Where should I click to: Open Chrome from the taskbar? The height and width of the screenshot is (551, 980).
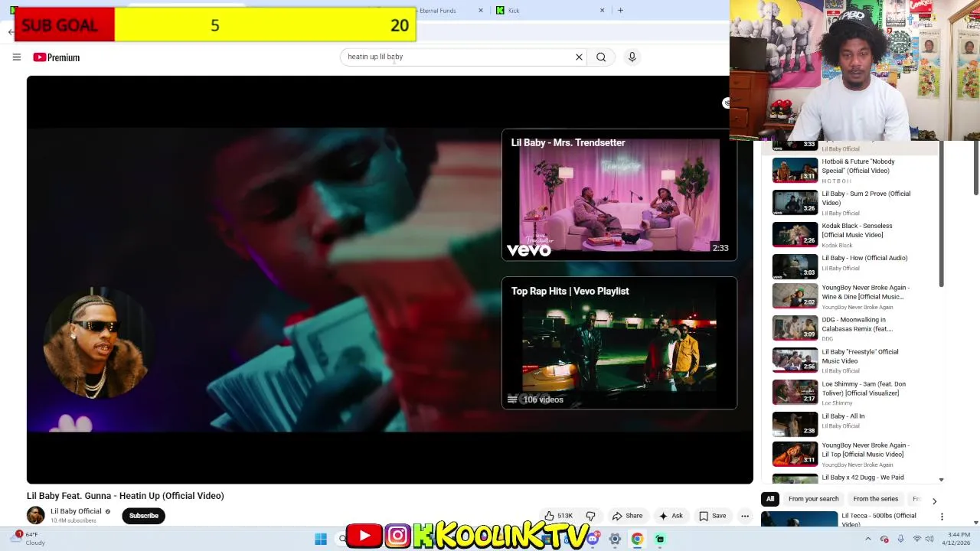coord(637,539)
